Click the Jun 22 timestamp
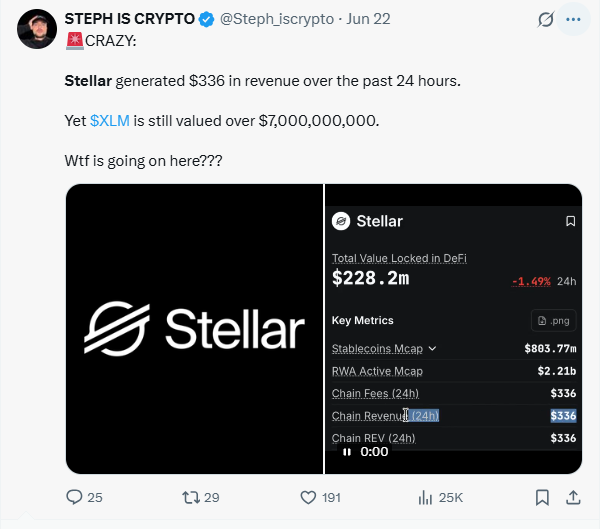This screenshot has width=603, height=529. tap(368, 19)
